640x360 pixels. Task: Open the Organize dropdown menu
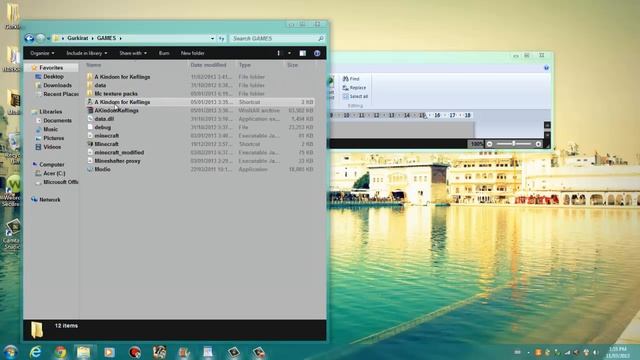point(42,53)
